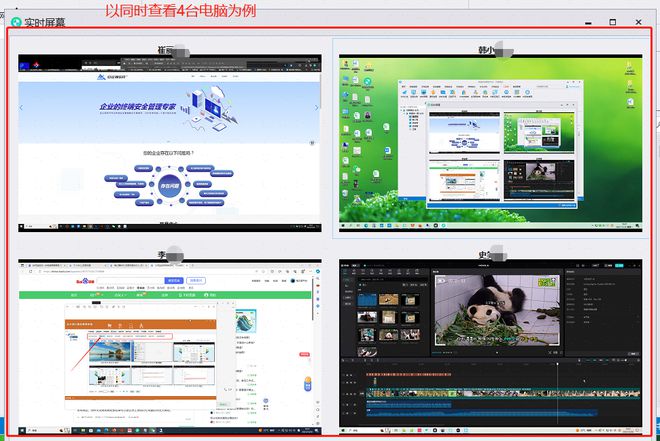Click Baidu search box in 李's screen
660x441 pixels.
131,281
